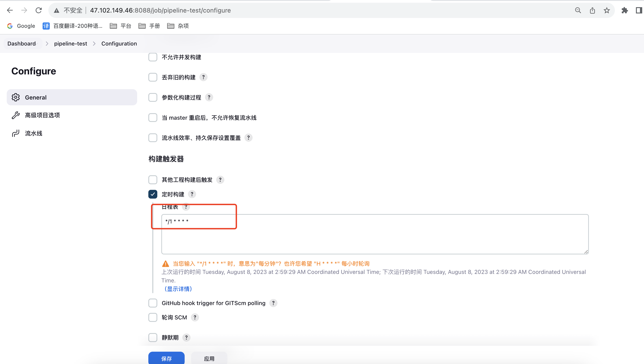Viewport: 644px width, 364px height.
Task: Open help for GitHub hook trigger
Action: tap(273, 303)
